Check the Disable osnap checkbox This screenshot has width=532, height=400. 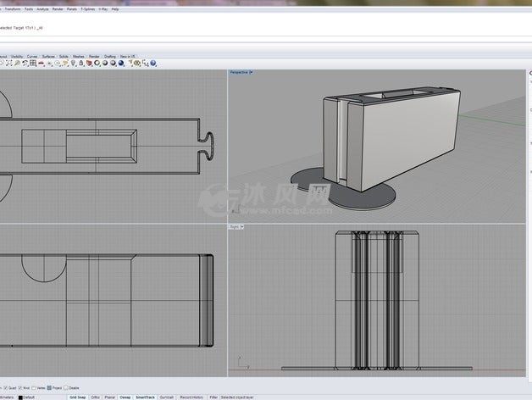click(x=67, y=387)
